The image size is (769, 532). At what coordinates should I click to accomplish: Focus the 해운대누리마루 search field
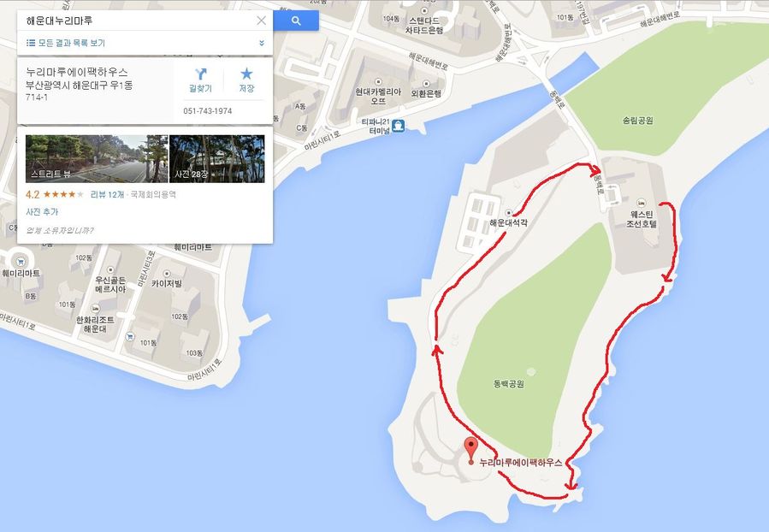click(x=138, y=21)
